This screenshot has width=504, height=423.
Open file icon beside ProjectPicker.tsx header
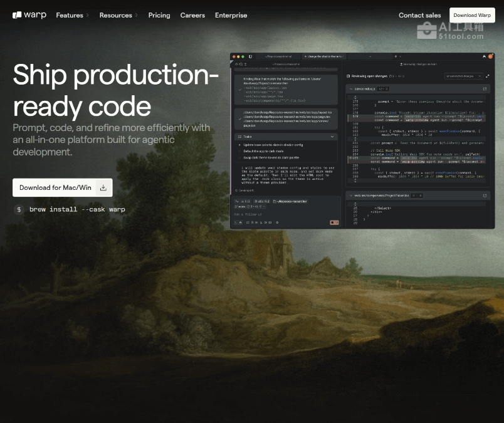click(485, 196)
